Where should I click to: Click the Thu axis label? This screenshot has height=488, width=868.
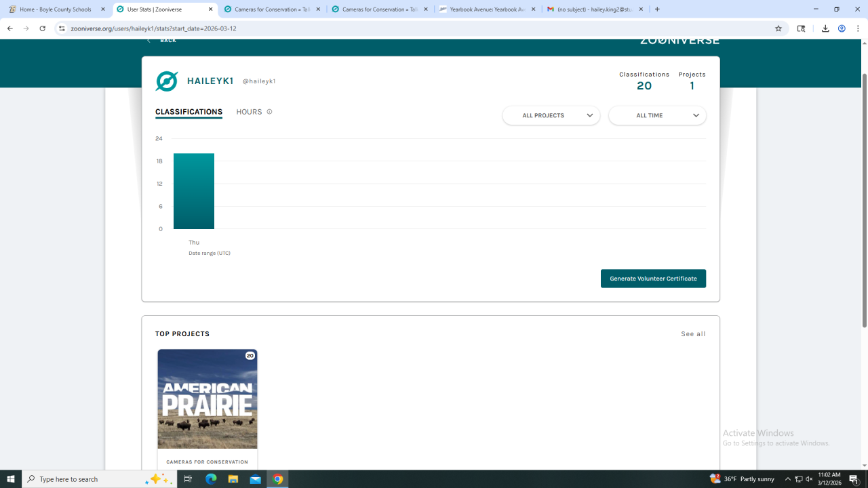pos(194,243)
